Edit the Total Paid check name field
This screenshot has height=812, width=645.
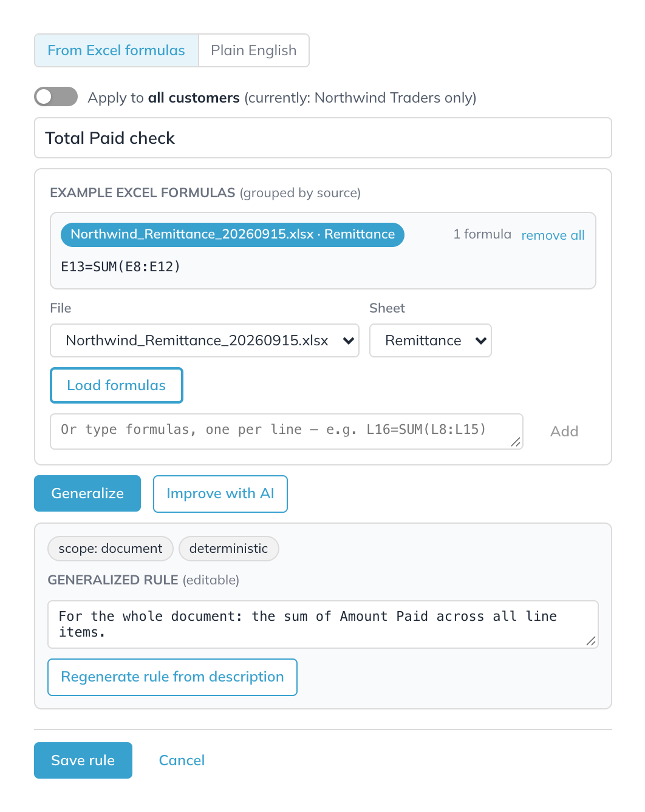323,138
